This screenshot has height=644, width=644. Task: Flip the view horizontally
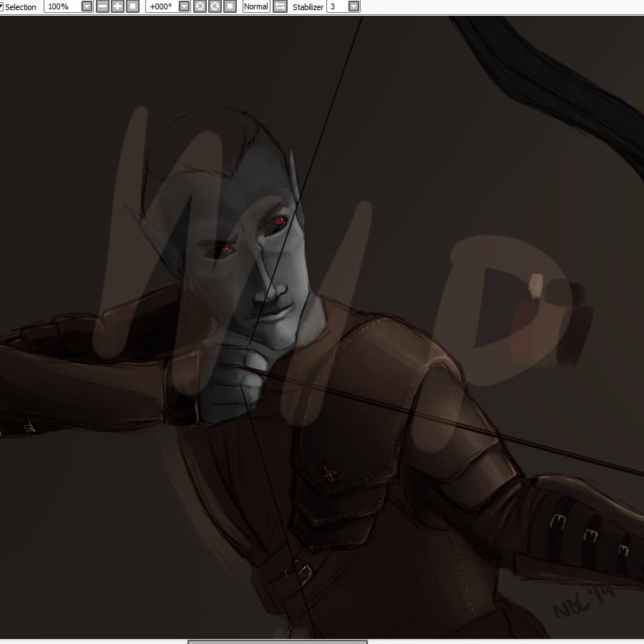(x=280, y=6)
